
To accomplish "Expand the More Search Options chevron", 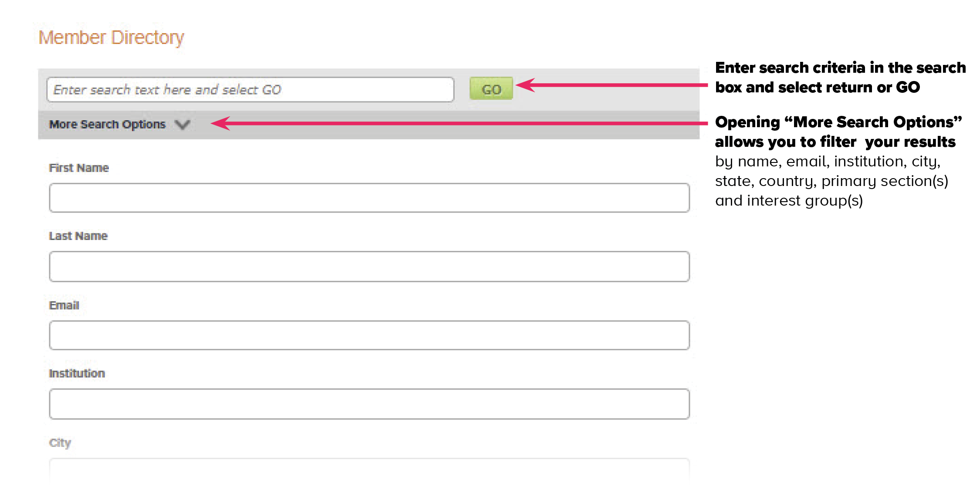I will [182, 125].
